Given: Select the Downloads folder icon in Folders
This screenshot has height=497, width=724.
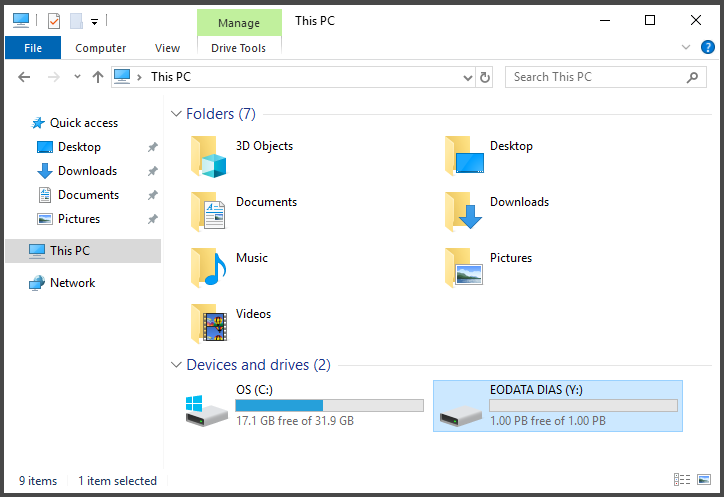Looking at the screenshot, I should point(464,212).
